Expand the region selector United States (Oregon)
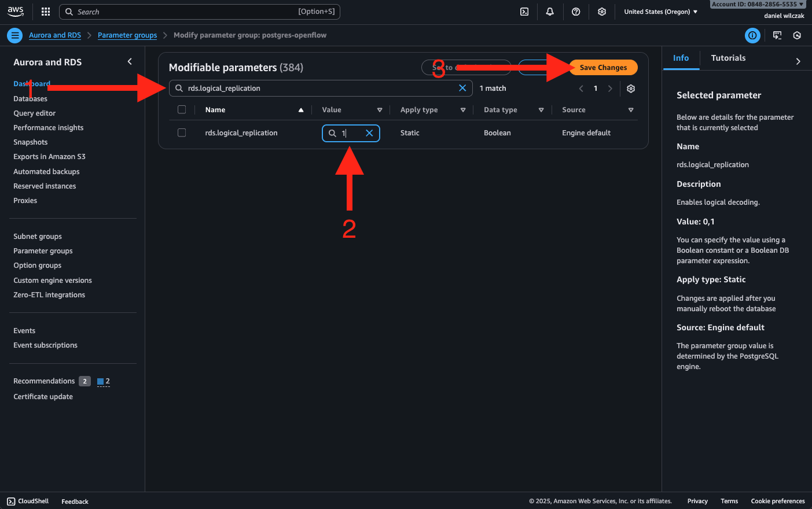The width and height of the screenshot is (812, 509). [660, 12]
